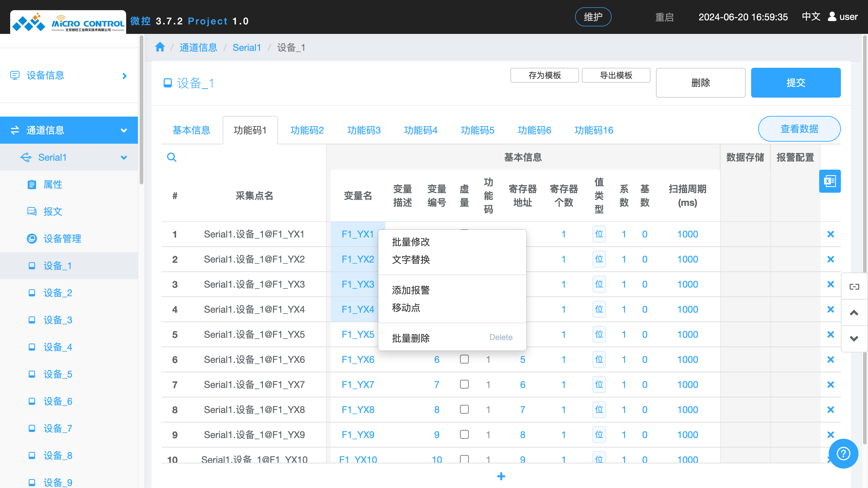
Task: Click the up arrow on right panel
Action: (x=854, y=312)
